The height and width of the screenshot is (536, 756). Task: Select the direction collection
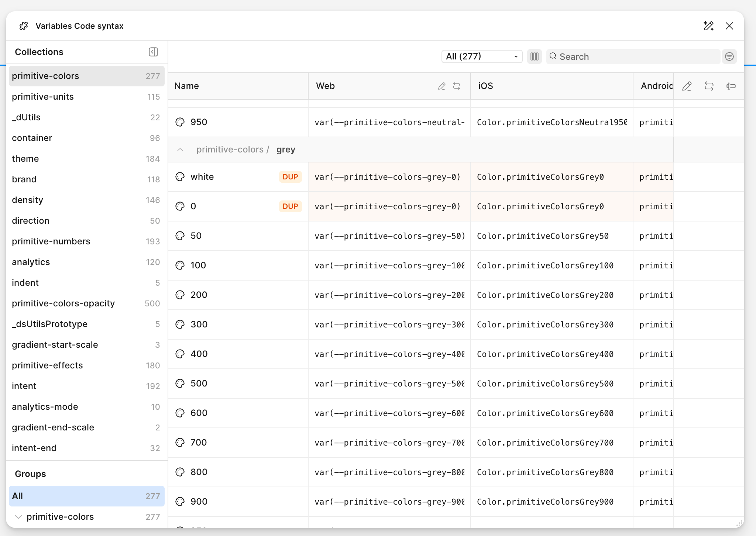87,221
